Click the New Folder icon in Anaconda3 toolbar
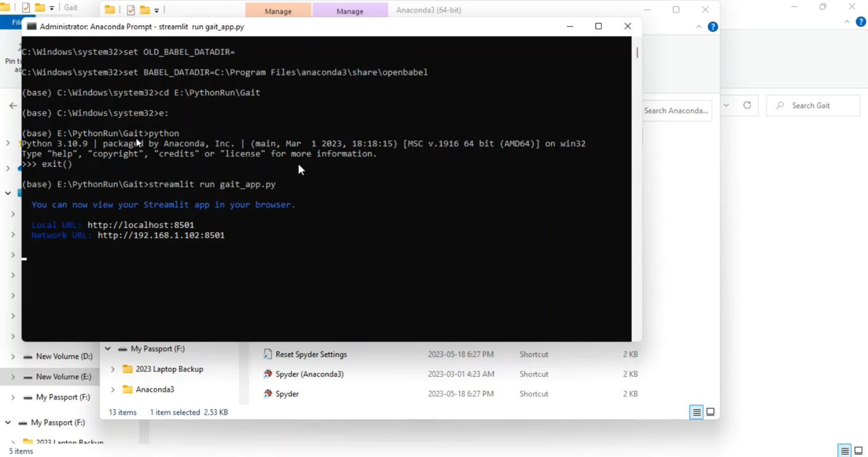This screenshot has height=457, width=868. tap(144, 10)
